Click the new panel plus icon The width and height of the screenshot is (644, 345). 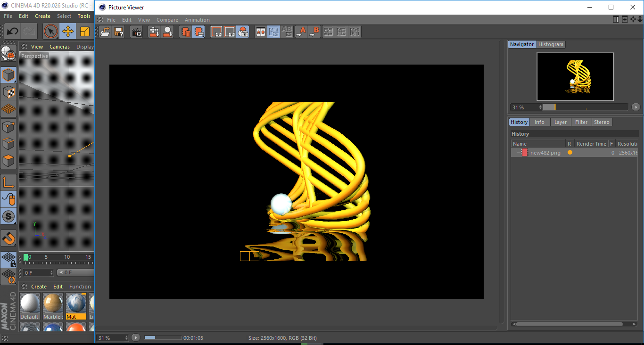pyautogui.click(x=625, y=19)
